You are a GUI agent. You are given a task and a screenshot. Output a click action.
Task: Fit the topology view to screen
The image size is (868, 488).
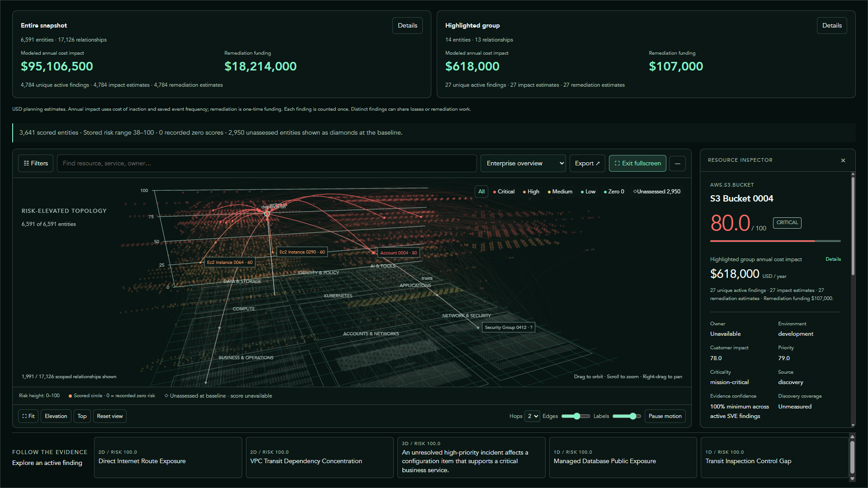[28, 416]
